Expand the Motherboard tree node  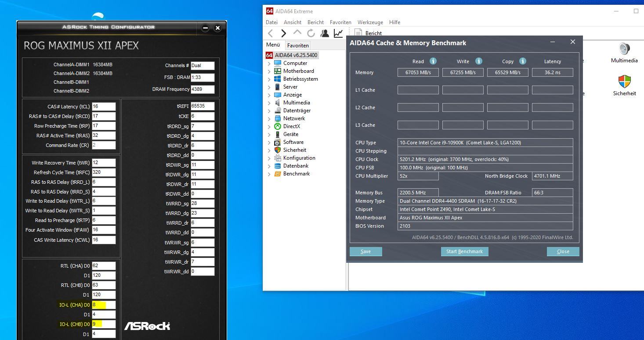(x=269, y=71)
